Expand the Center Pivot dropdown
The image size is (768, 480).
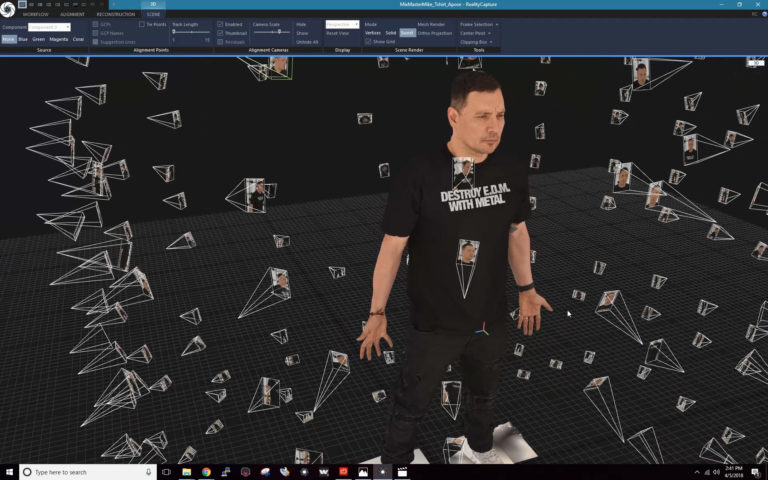(x=476, y=33)
